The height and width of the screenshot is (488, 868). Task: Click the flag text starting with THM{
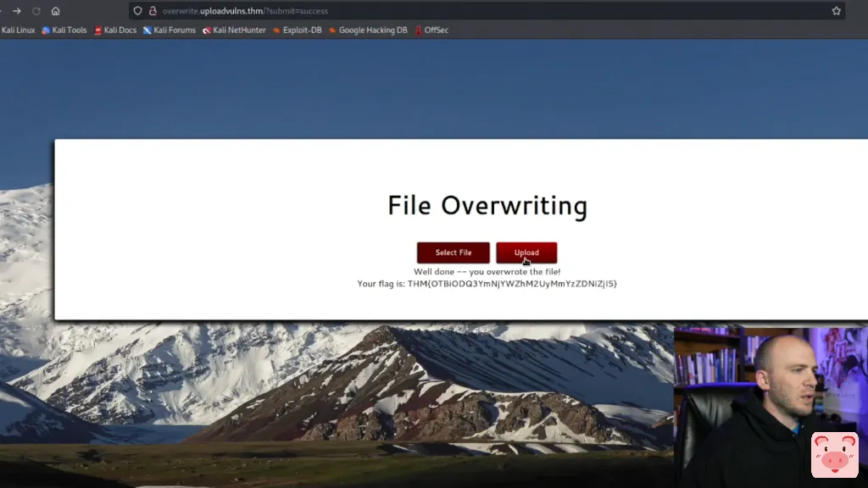pyautogui.click(x=512, y=284)
